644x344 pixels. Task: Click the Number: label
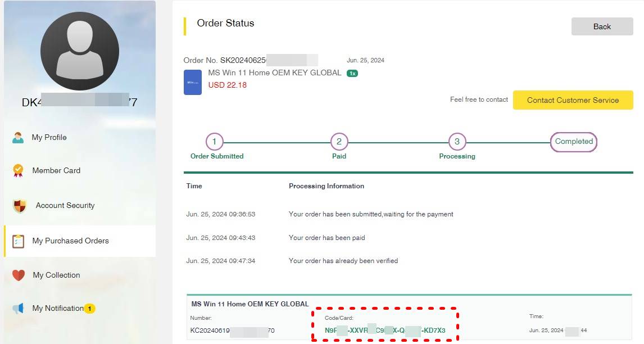tap(201, 318)
